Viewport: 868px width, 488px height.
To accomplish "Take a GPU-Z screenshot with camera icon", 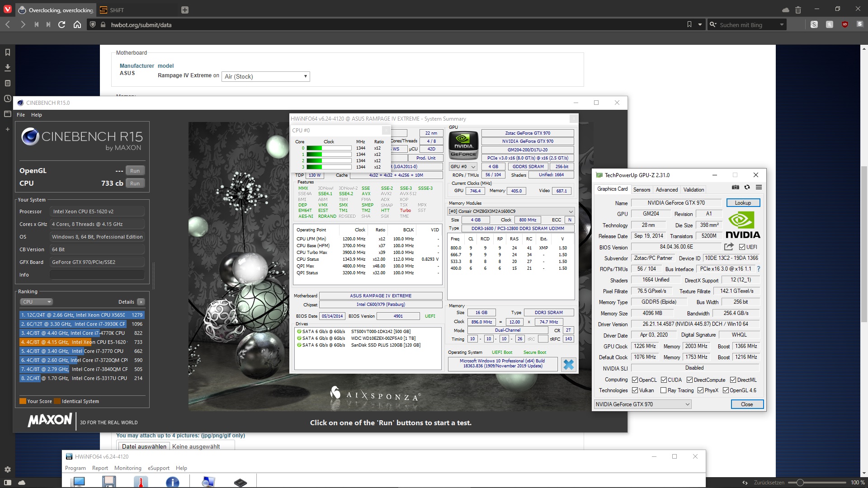I will click(736, 187).
